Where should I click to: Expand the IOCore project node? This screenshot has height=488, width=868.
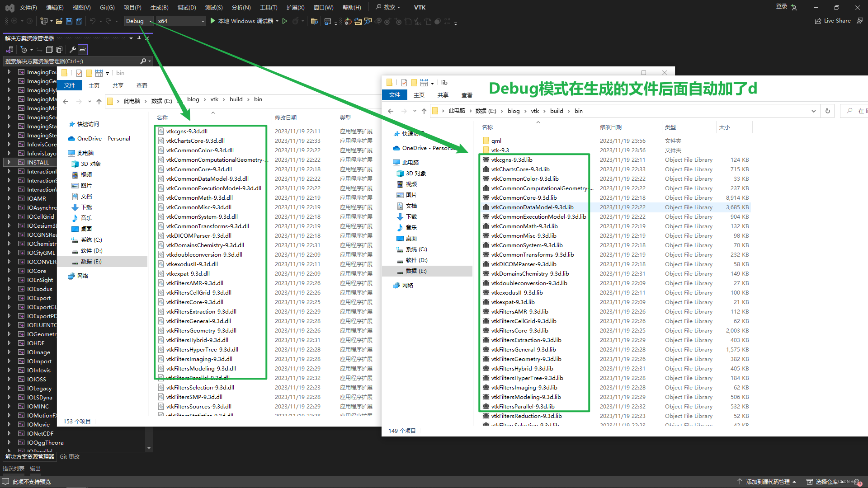tap(9, 271)
